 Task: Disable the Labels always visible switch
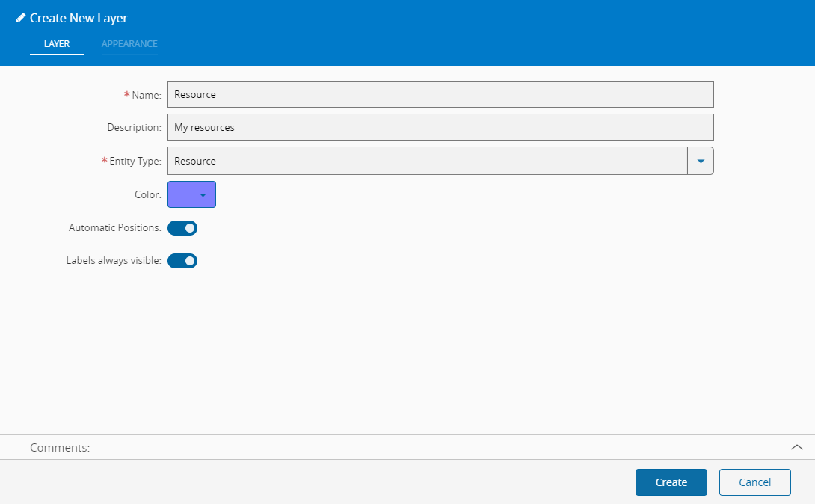[182, 261]
